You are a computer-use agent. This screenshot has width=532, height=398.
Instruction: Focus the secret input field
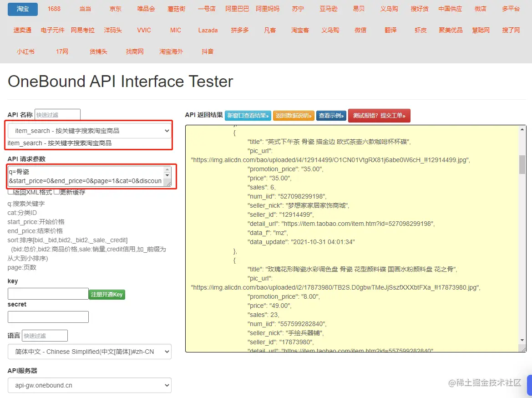click(48, 317)
